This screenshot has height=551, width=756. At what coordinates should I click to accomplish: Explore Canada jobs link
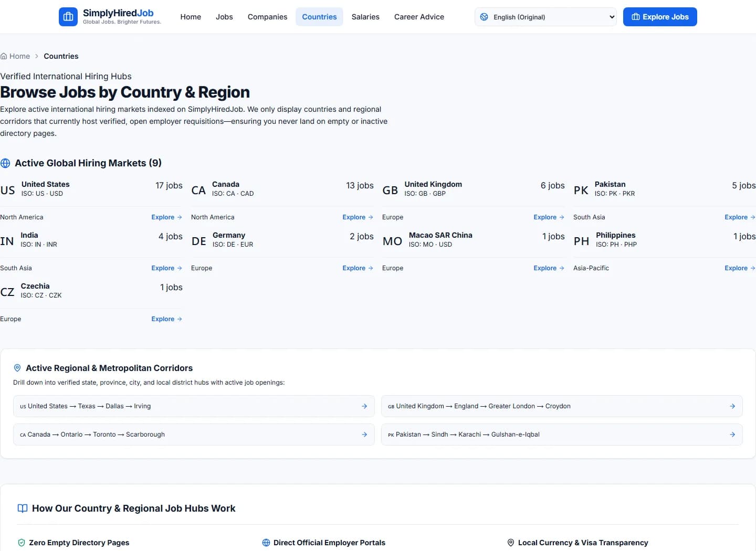click(x=358, y=217)
